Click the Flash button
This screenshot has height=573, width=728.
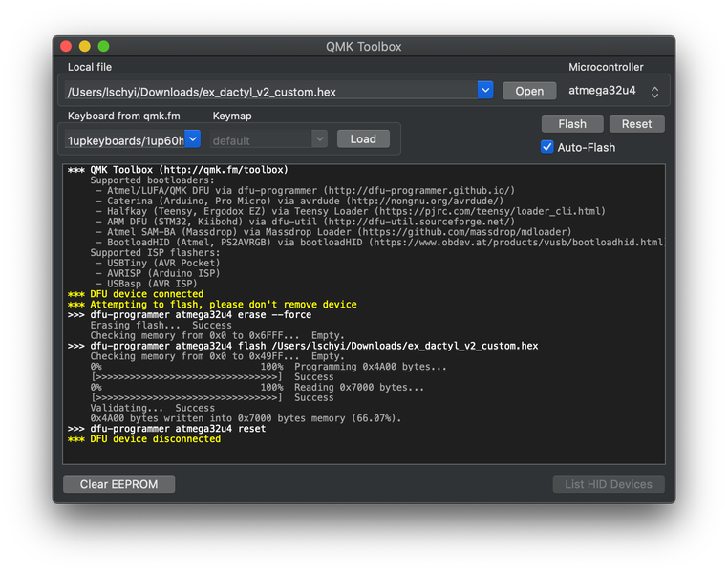point(572,124)
